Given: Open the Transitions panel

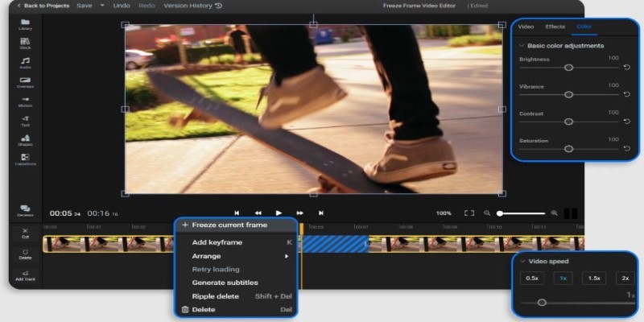Looking at the screenshot, I should pos(25,159).
